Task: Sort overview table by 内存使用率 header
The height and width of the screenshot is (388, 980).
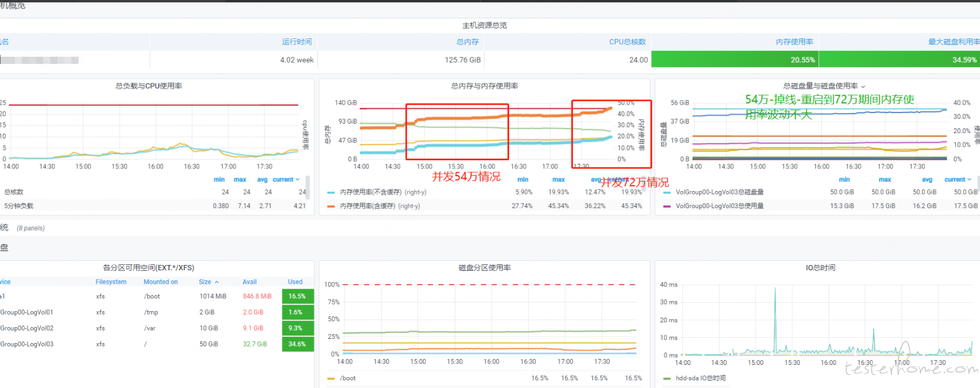Action: click(795, 41)
